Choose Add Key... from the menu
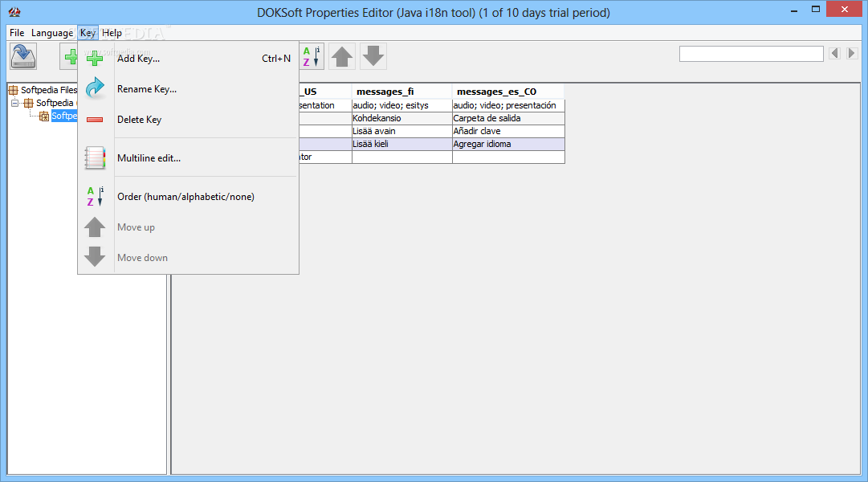Image resolution: width=868 pixels, height=482 pixels. [x=188, y=58]
